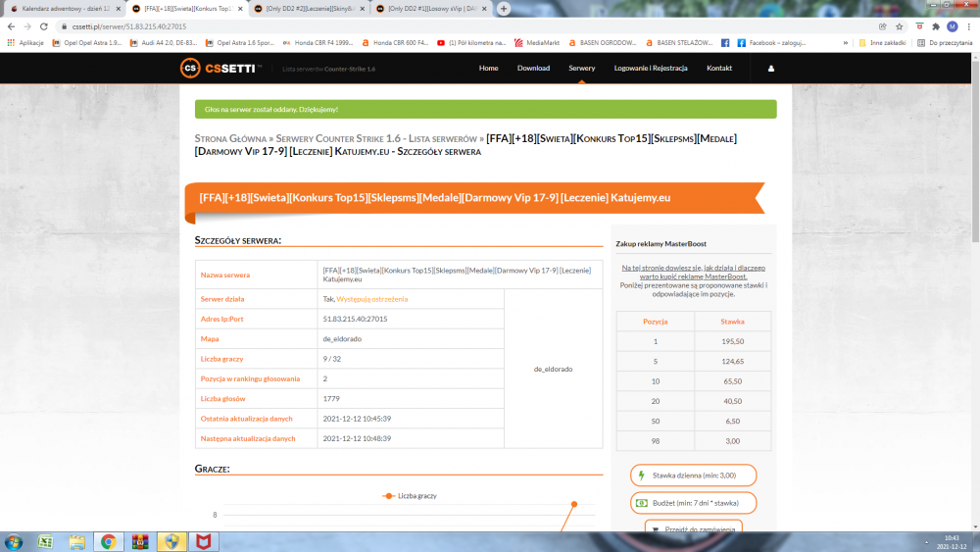Close the Kalendarz adwentowy tab

pyautogui.click(x=119, y=9)
